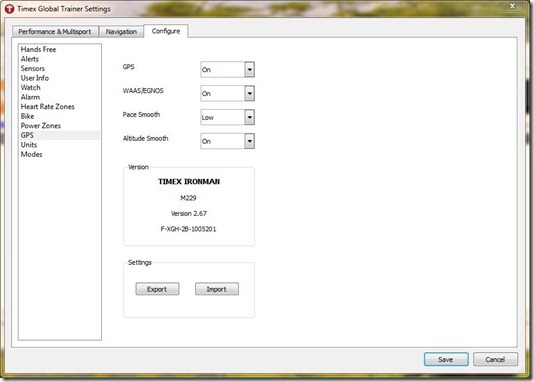Close the Timex Global Trainer Settings window
The image size is (534, 382).
click(x=512, y=6)
